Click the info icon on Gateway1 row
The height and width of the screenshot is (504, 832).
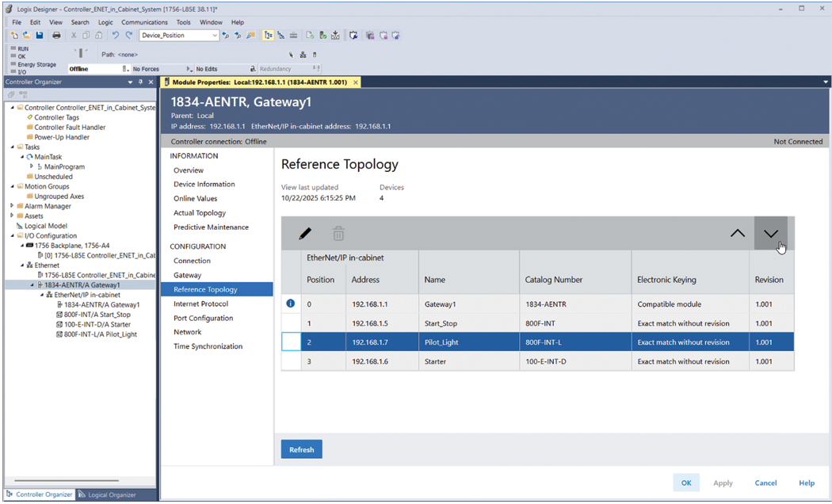coord(290,304)
